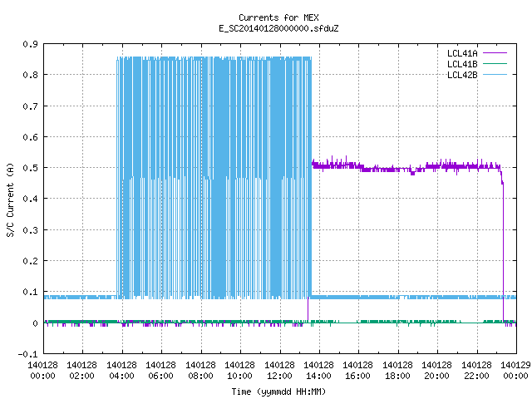Click the x-axis label '140128 04:00'

[122, 371]
